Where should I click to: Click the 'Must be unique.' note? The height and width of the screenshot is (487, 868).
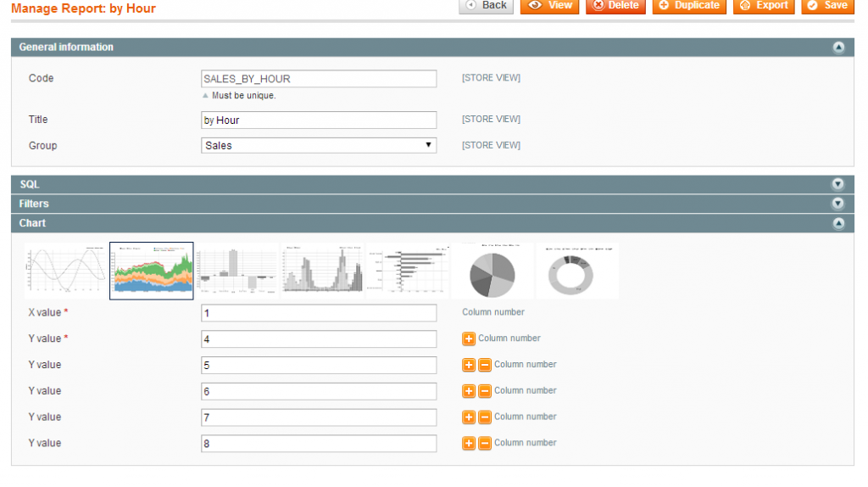(x=243, y=95)
